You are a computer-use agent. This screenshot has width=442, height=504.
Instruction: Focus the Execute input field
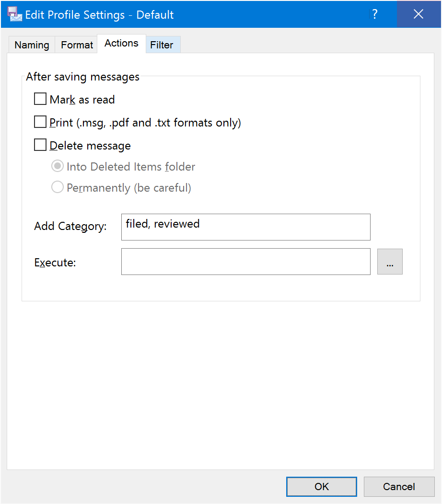(246, 262)
